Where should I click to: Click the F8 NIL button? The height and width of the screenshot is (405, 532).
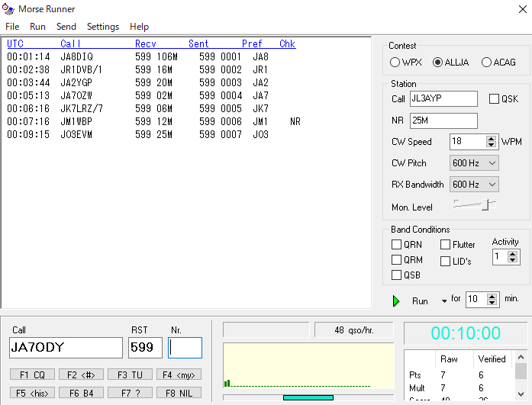tap(179, 393)
